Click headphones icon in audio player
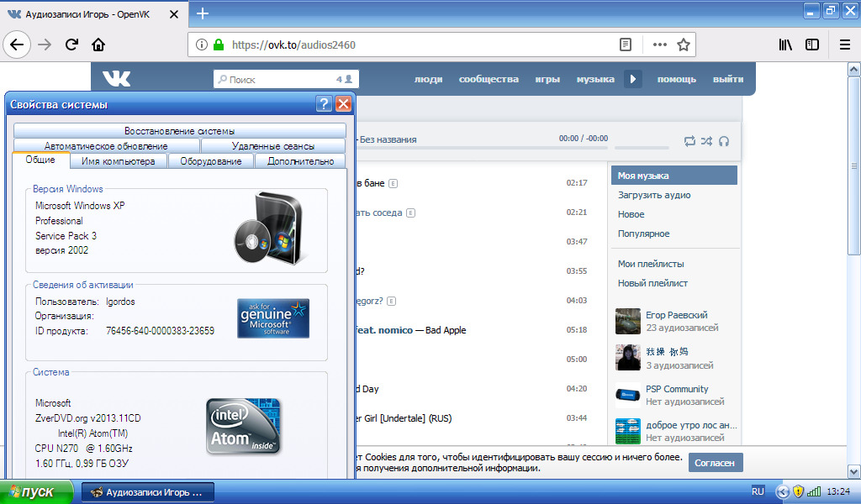The height and width of the screenshot is (504, 861). click(724, 141)
